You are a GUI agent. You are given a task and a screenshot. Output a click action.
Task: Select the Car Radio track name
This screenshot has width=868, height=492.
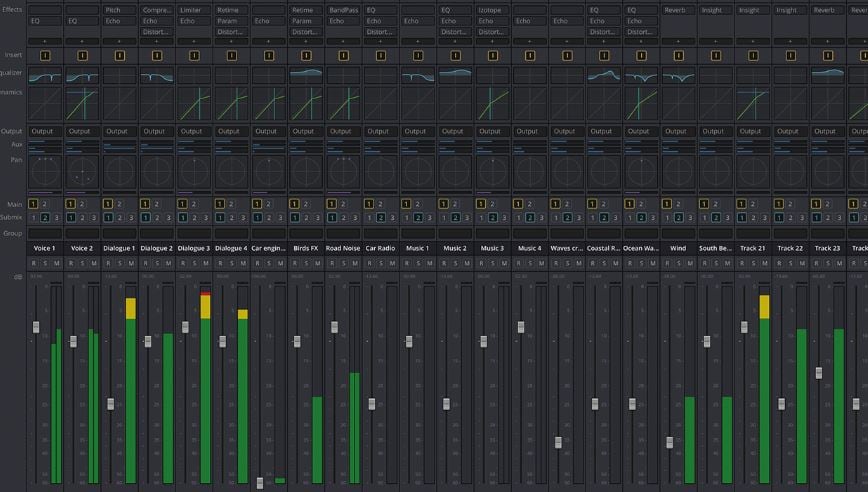[x=381, y=248]
